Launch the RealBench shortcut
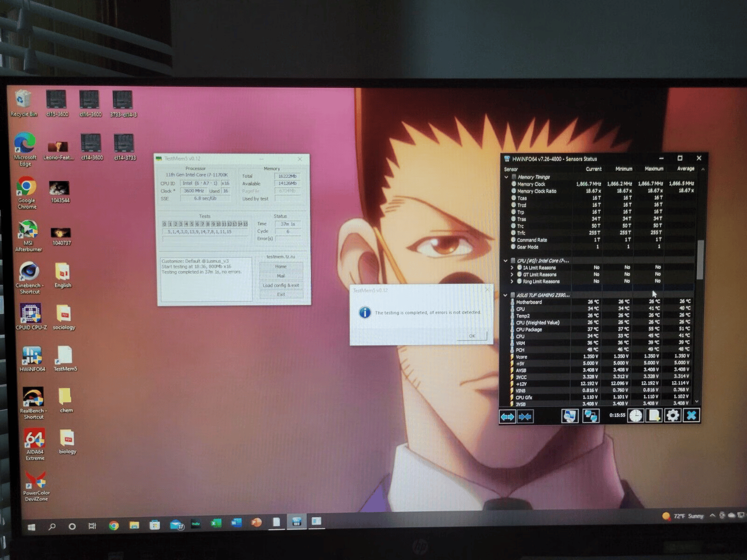The height and width of the screenshot is (560, 747). 33,403
